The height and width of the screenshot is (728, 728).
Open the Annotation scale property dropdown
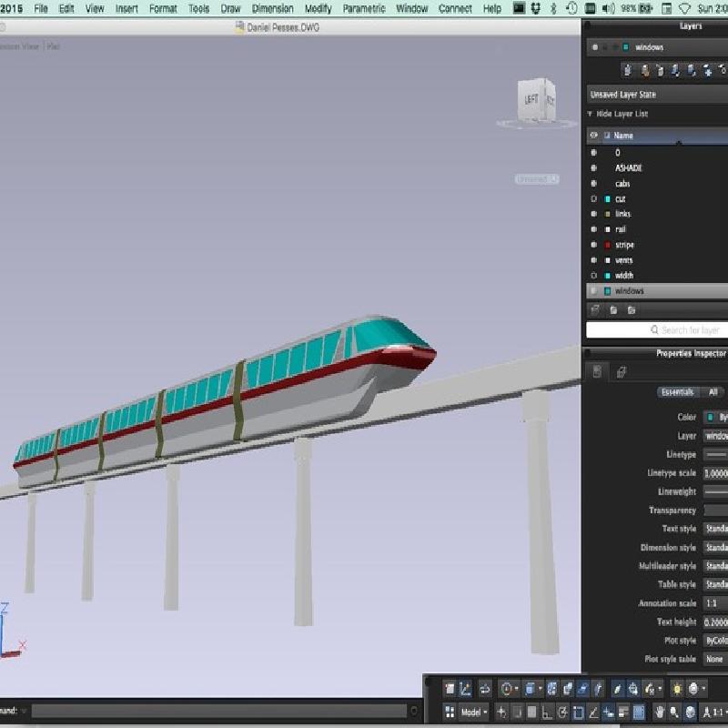(715, 603)
